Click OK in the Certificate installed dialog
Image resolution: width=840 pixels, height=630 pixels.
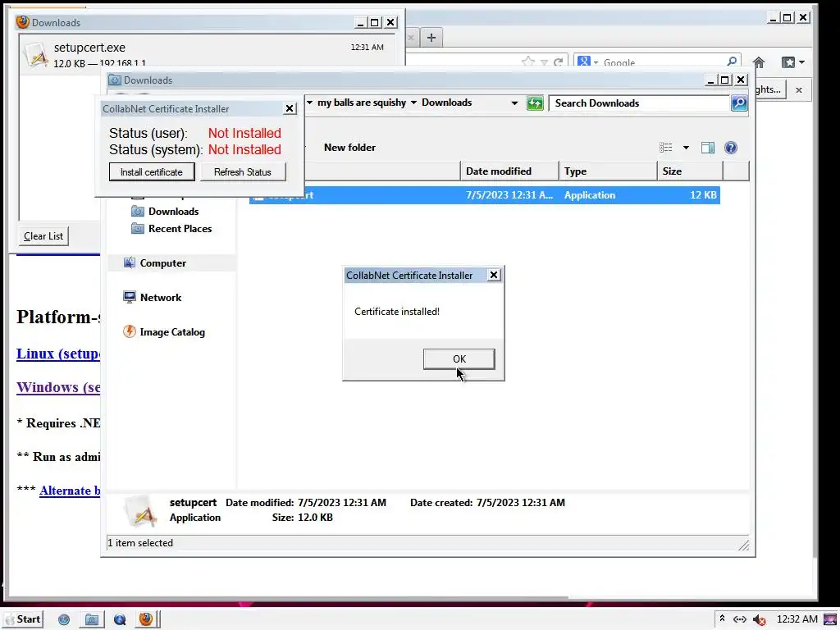(459, 359)
